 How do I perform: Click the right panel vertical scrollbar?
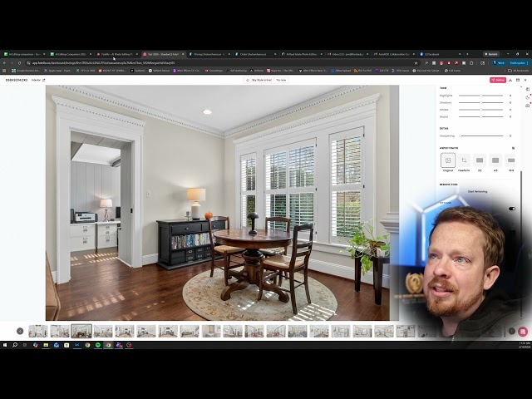pyautogui.click(x=521, y=244)
